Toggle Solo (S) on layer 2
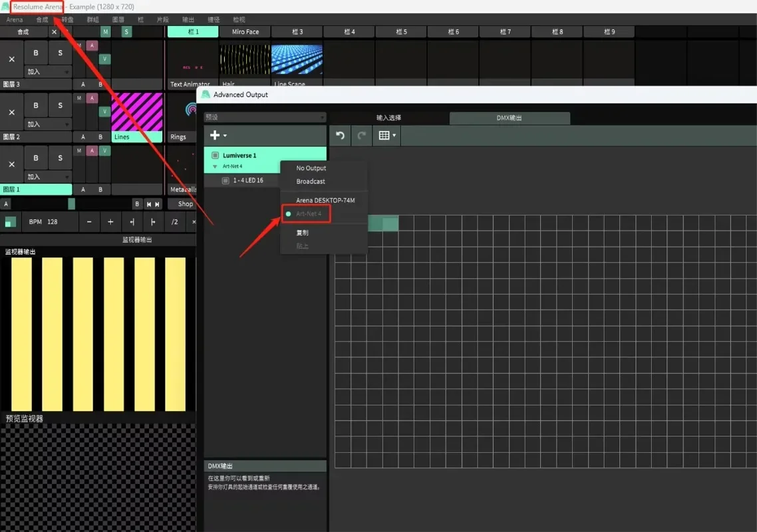The height and width of the screenshot is (532, 757). pos(60,106)
